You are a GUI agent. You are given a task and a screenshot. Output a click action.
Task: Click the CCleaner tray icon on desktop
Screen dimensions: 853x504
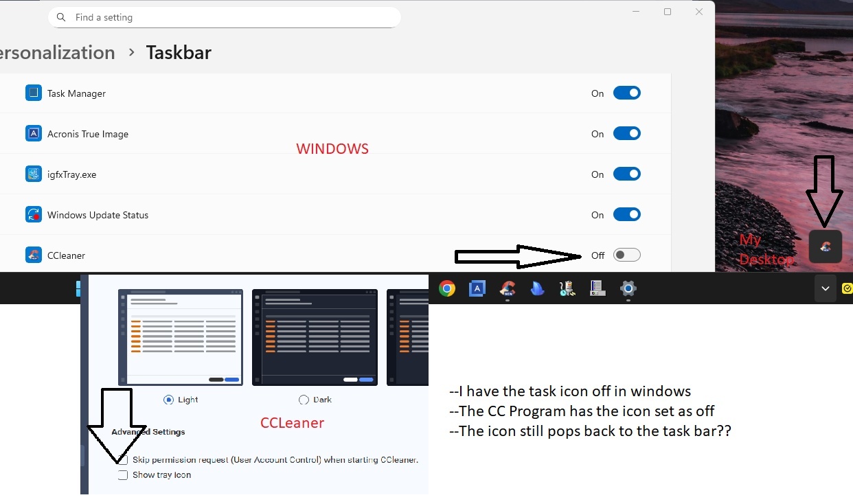[826, 247]
